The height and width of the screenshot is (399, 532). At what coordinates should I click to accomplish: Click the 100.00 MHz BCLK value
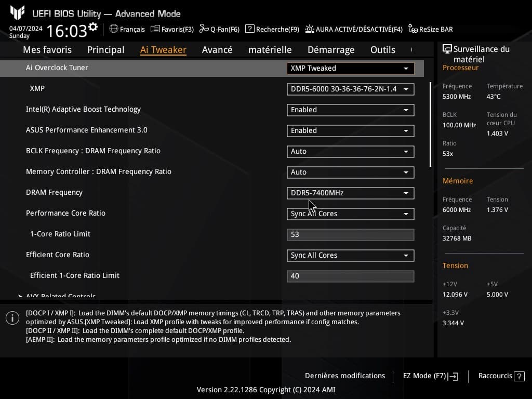(x=459, y=125)
